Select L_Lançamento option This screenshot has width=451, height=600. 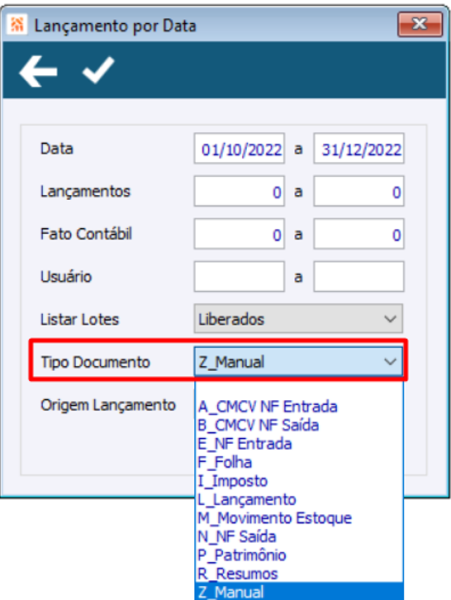pos(299,500)
